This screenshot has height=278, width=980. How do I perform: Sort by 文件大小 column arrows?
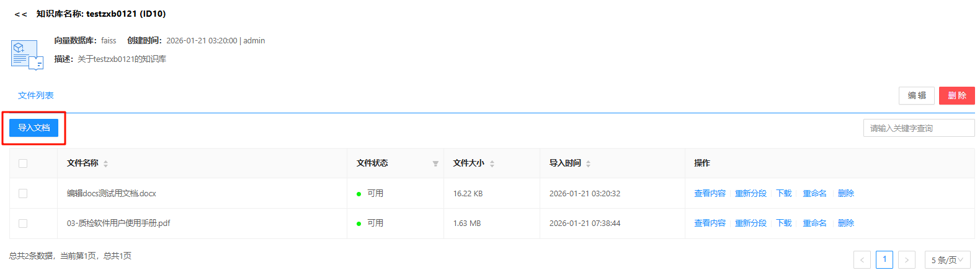point(492,163)
